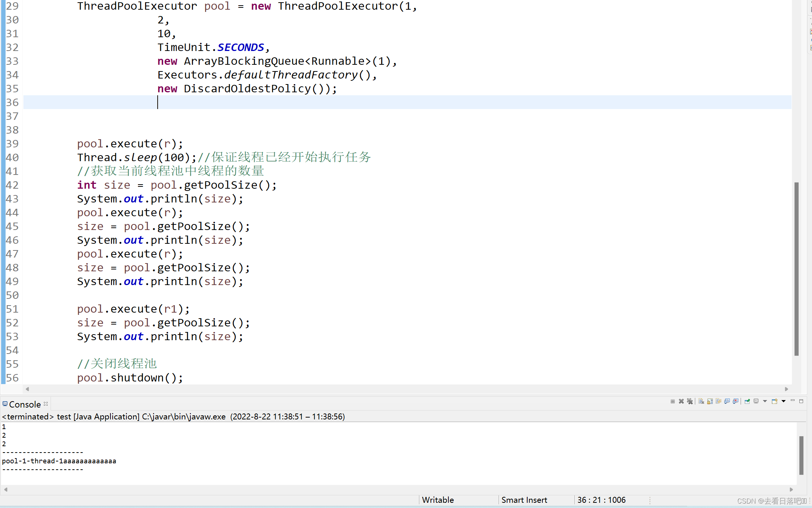Clear the Console output
The image size is (812, 508).
pyautogui.click(x=701, y=401)
